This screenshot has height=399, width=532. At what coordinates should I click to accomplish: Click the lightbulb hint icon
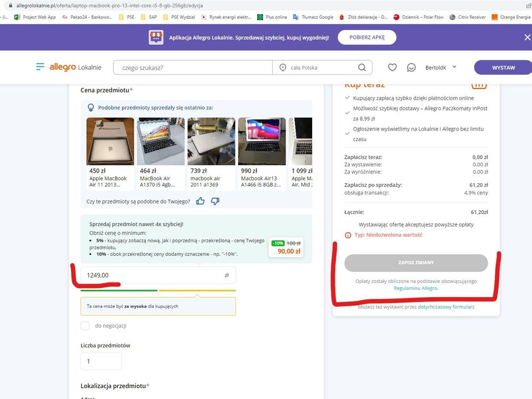(91, 108)
